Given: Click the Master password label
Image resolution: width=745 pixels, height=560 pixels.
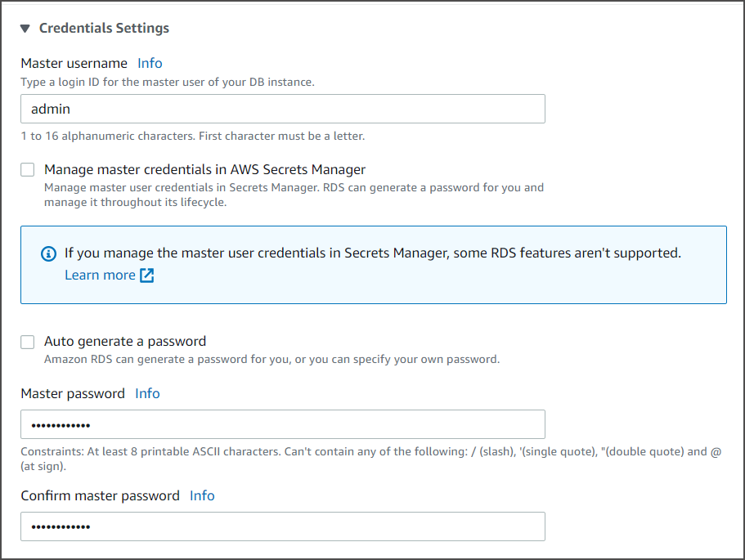Looking at the screenshot, I should point(73,393).
